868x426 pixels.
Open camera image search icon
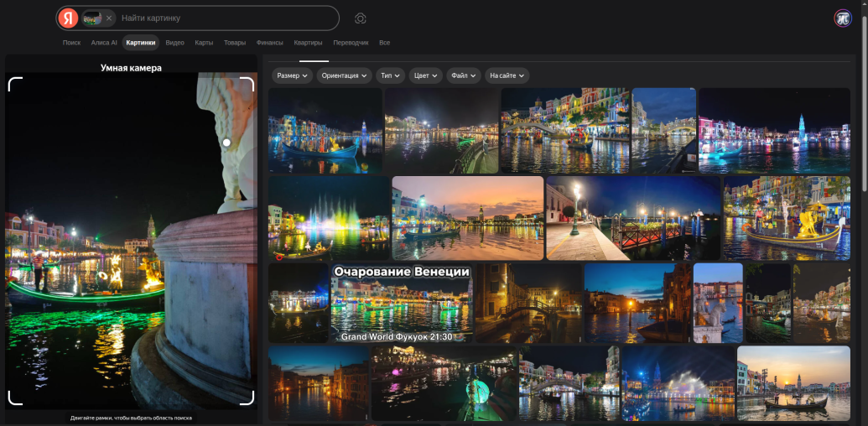[361, 18]
